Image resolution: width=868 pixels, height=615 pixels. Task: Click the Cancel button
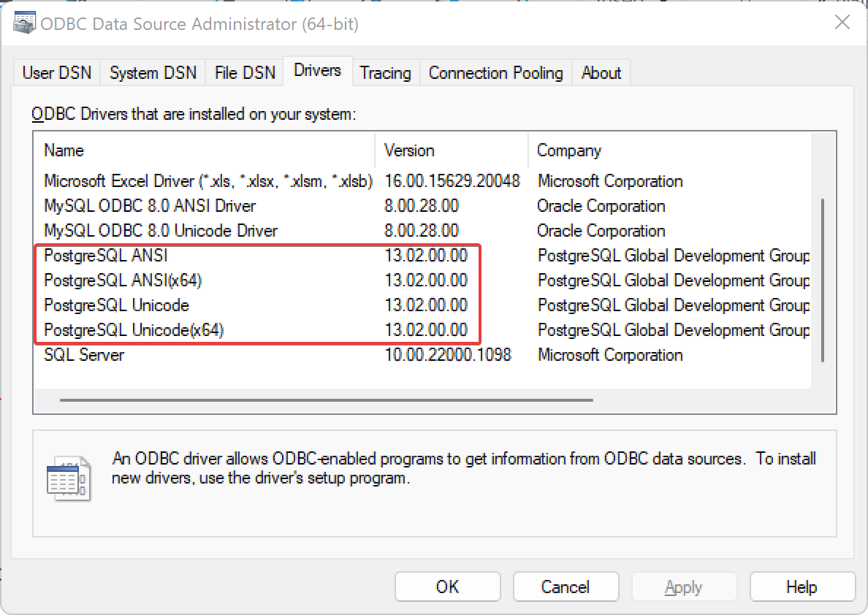click(x=566, y=587)
